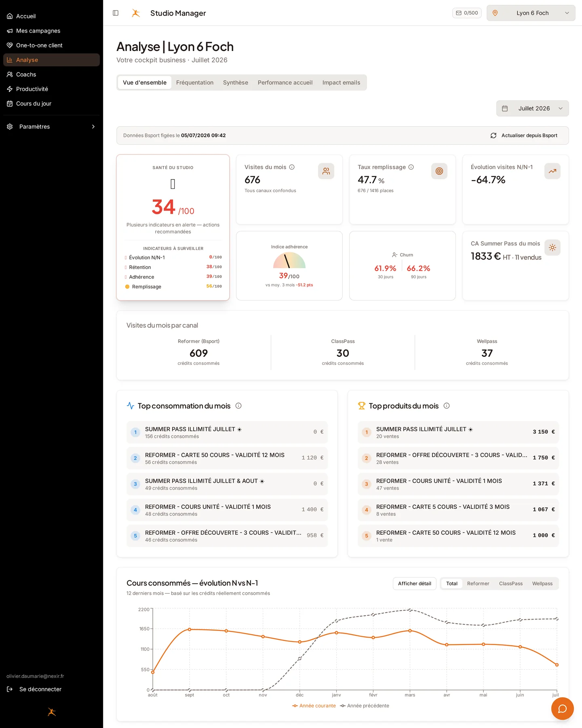Click the Wellpass 37 credits value

tap(487, 353)
